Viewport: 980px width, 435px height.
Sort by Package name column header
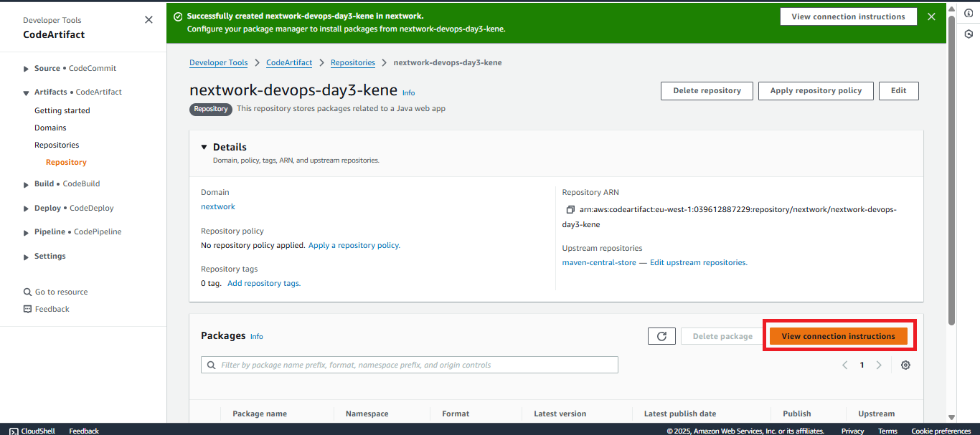(x=260, y=414)
